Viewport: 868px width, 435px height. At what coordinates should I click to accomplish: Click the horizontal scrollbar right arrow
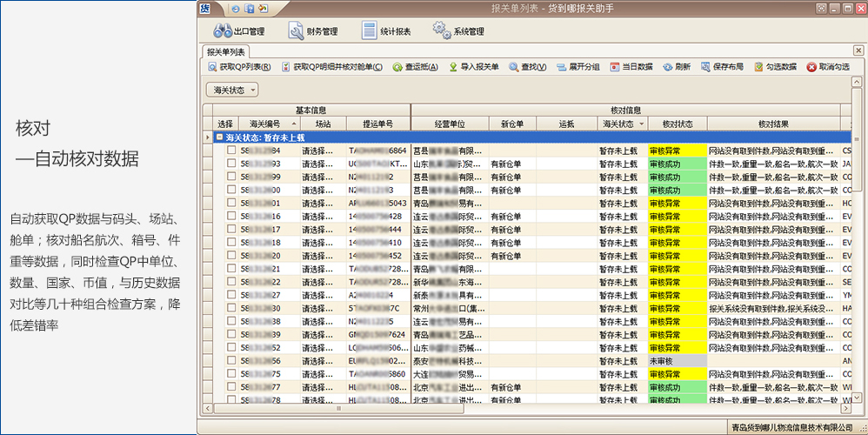click(845, 408)
